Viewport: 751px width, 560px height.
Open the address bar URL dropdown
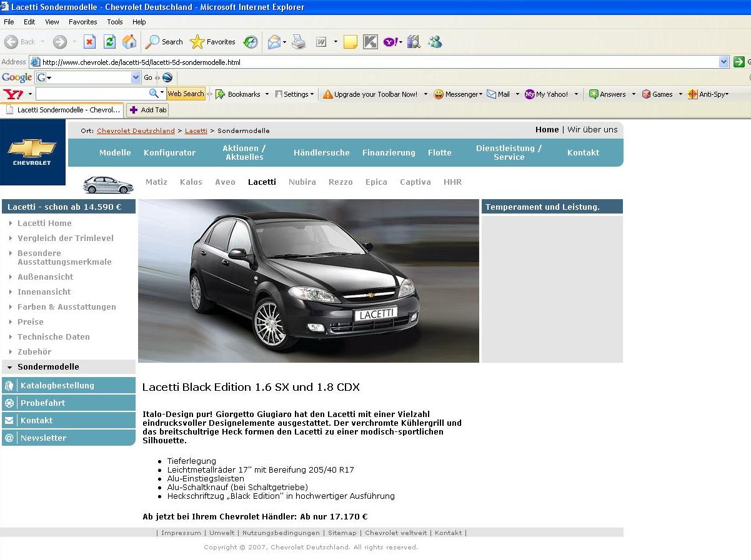724,62
